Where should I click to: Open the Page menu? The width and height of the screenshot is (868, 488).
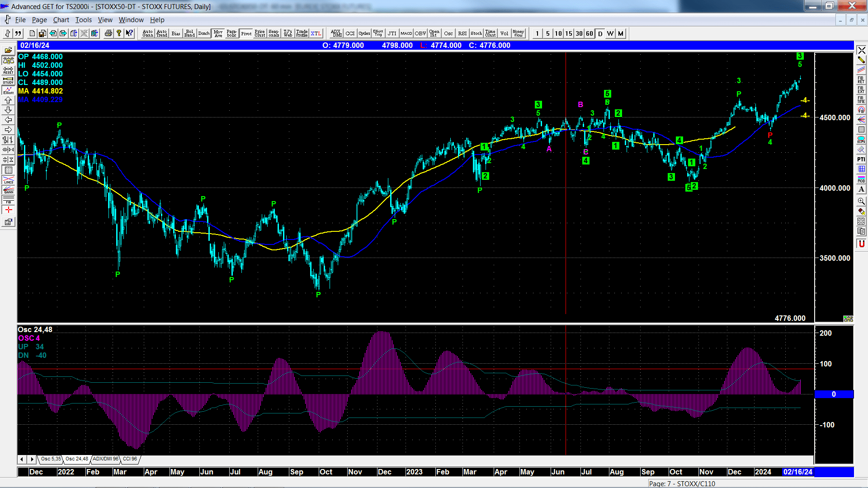tap(39, 20)
